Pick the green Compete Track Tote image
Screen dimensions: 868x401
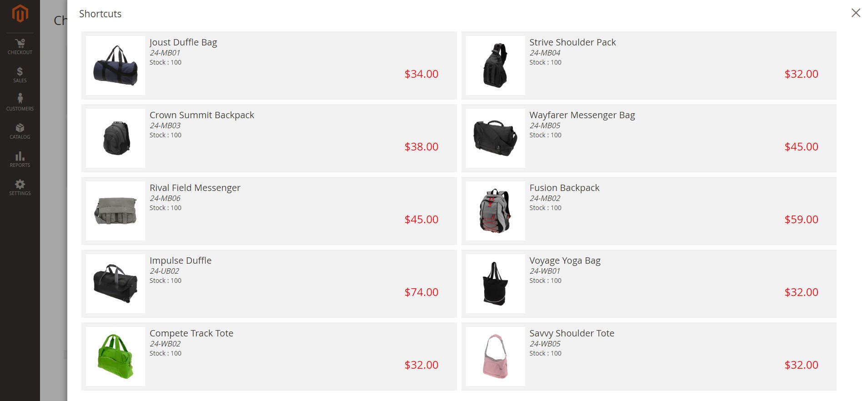[x=115, y=356]
